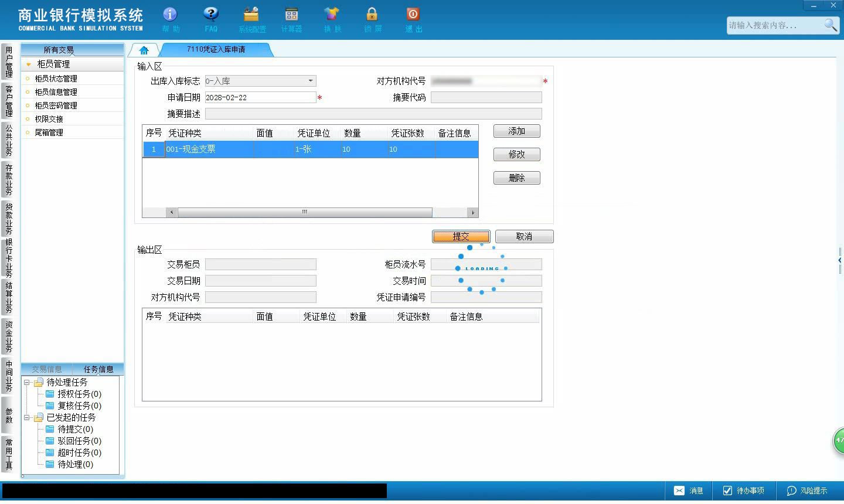Image resolution: width=844 pixels, height=504 pixels.
Task: Click the table scrollbar right arrow
Action: coord(472,212)
